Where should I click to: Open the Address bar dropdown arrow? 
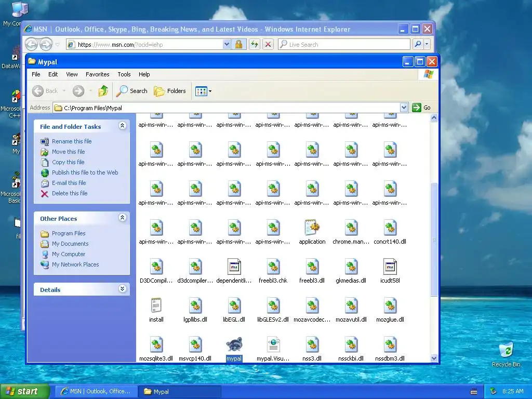click(x=404, y=108)
